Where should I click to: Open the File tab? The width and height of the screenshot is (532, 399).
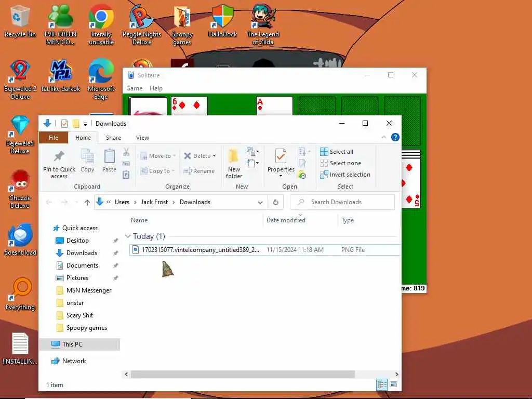tap(54, 137)
